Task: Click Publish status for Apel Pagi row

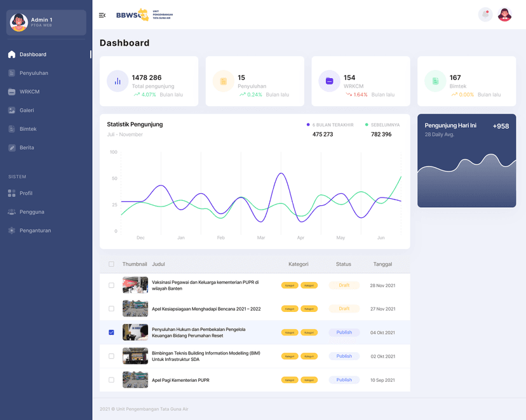Action: (344, 380)
